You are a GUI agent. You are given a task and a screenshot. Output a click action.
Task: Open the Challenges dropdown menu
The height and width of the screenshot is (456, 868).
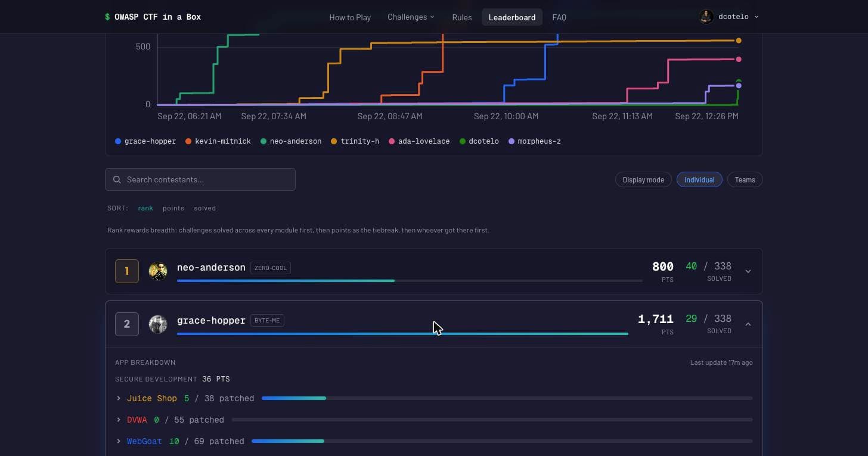click(411, 17)
